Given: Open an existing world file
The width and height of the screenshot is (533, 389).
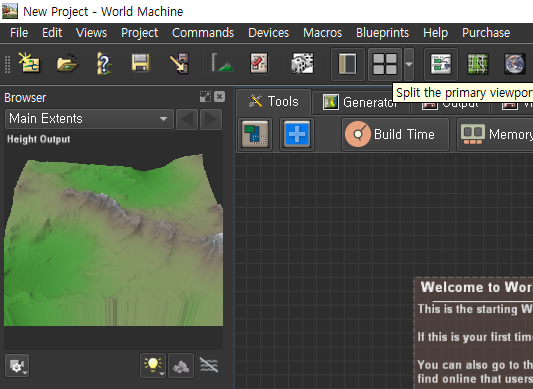Looking at the screenshot, I should (67, 63).
